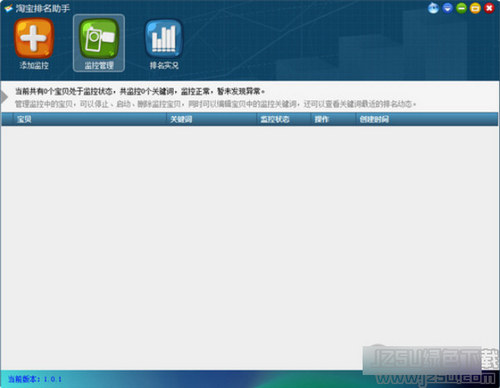500x388 pixels.
Task: Click the gray arrow at left of info panel
Action: 4,97
